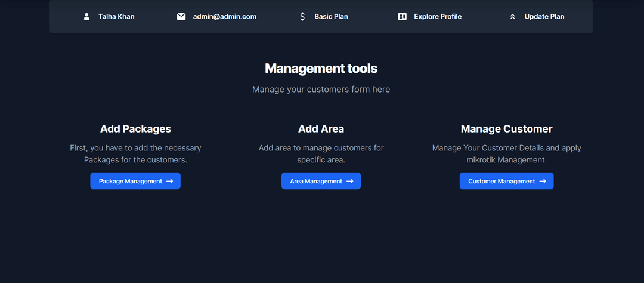Click the Basic Plan label
The width and height of the screenshot is (644, 283).
tap(331, 17)
